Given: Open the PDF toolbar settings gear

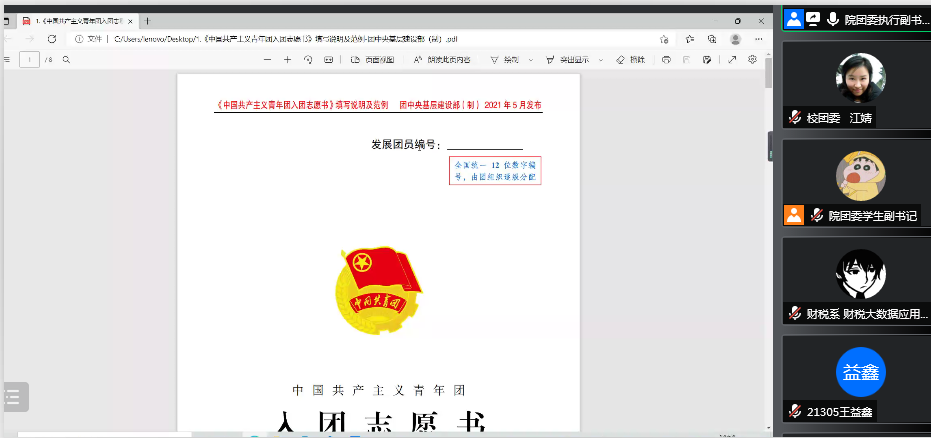Looking at the screenshot, I should coord(752,59).
